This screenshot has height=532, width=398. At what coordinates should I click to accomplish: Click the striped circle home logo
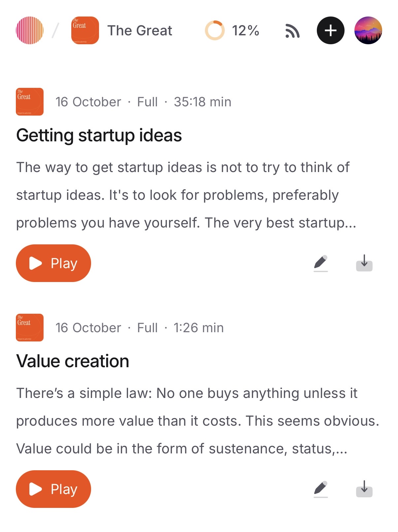pos(30,30)
